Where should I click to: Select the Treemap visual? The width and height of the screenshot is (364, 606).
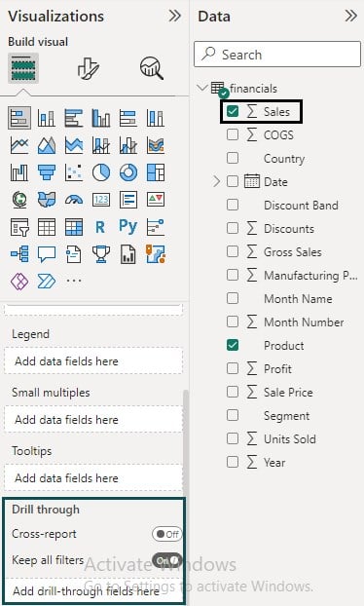(156, 172)
